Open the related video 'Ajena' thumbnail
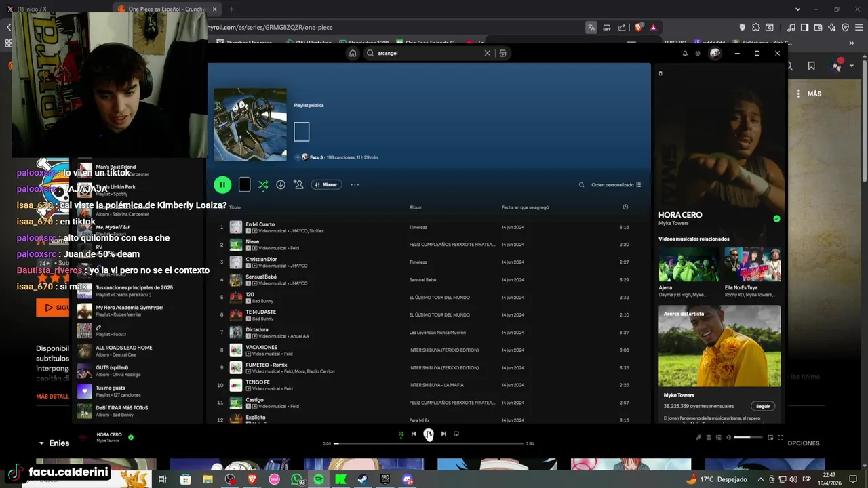The width and height of the screenshot is (868, 488). [x=688, y=264]
